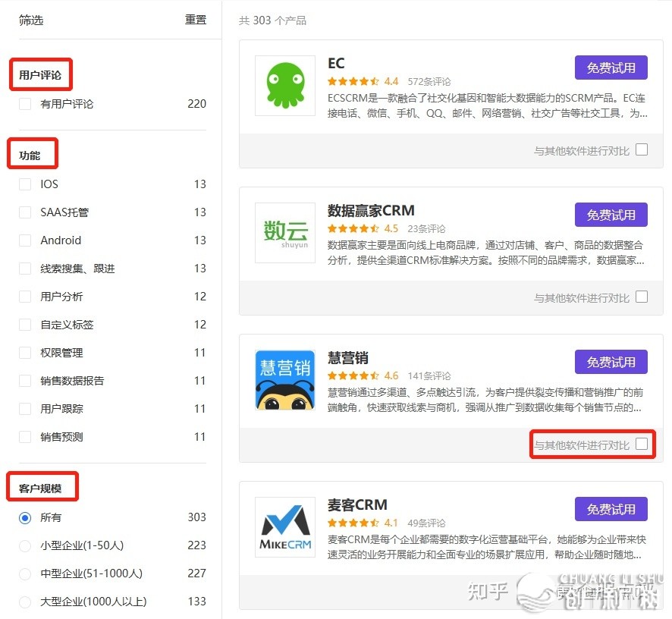Open 慧营销's 141条评论 reviews
The height and width of the screenshot is (619, 672).
[x=429, y=376]
